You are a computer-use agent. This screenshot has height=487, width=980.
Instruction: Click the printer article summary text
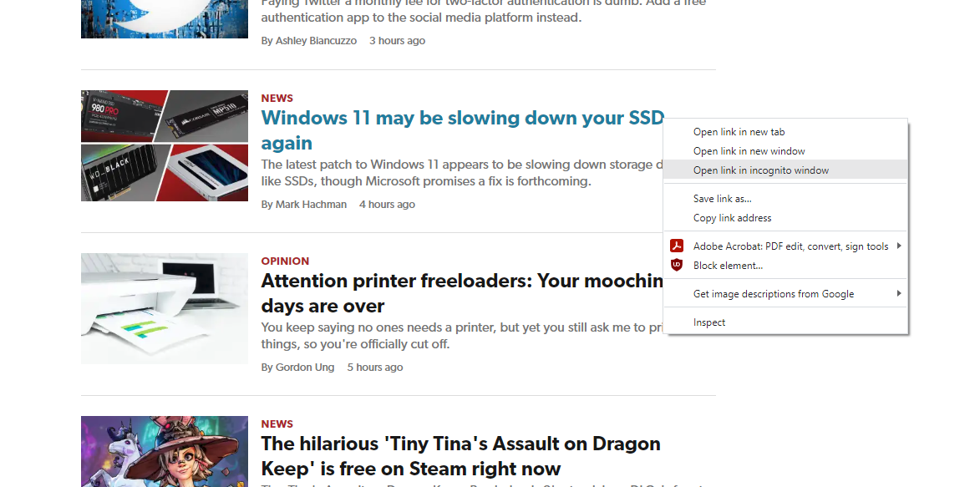463,336
